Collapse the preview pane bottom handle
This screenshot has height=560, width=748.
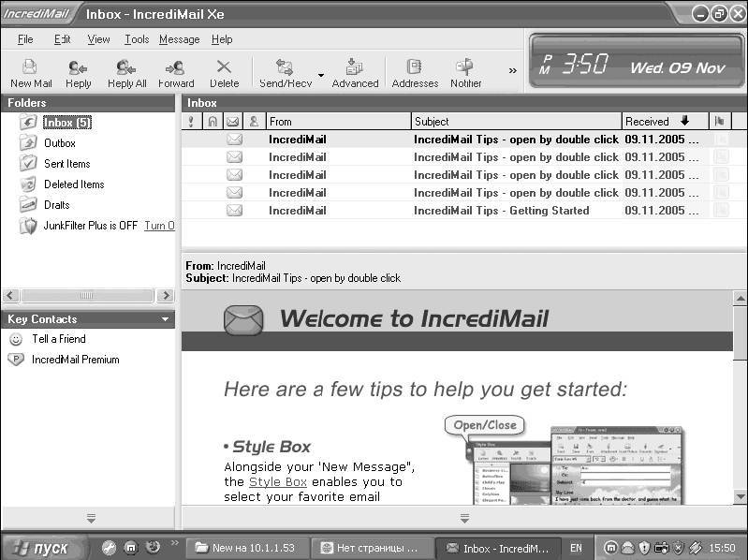click(464, 518)
